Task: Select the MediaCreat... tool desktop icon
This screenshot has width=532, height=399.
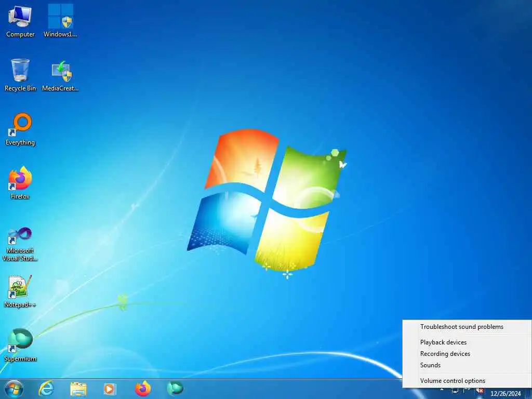Action: click(x=60, y=75)
